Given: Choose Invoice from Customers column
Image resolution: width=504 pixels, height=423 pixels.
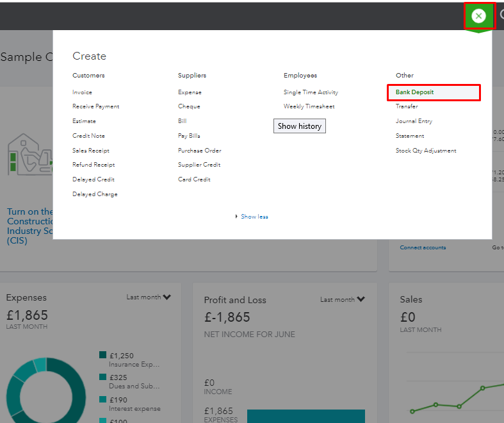Looking at the screenshot, I should [82, 92].
